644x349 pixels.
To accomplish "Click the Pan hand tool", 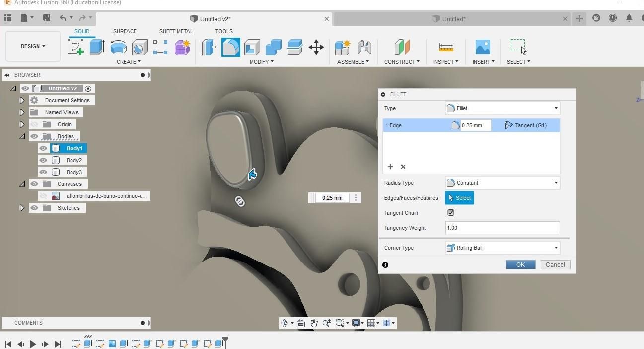I will coord(314,323).
